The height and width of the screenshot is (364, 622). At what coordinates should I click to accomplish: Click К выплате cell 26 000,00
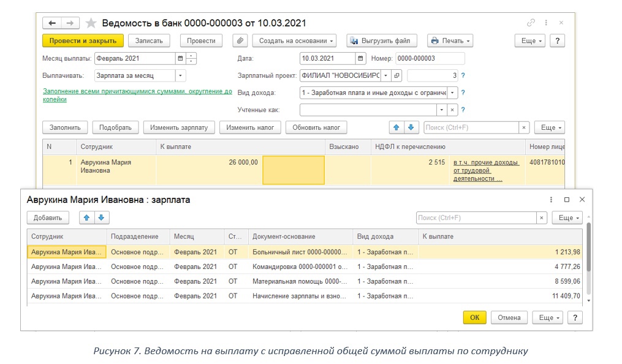209,170
